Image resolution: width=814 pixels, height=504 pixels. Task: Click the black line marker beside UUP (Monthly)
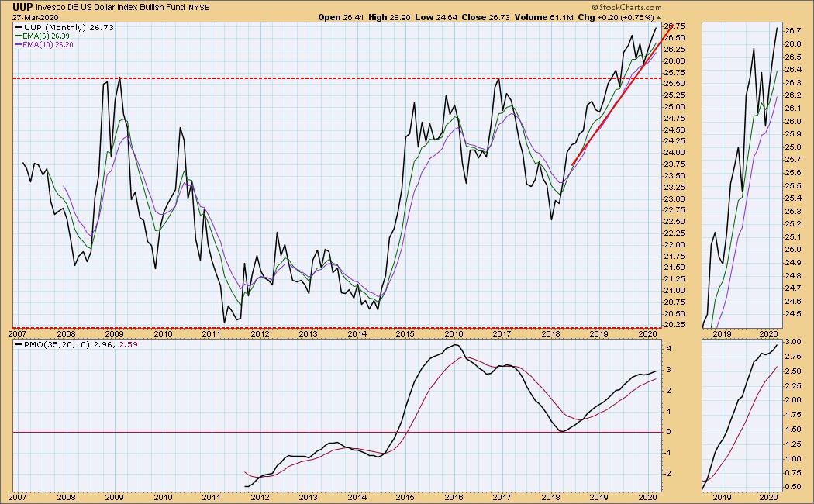(19, 27)
